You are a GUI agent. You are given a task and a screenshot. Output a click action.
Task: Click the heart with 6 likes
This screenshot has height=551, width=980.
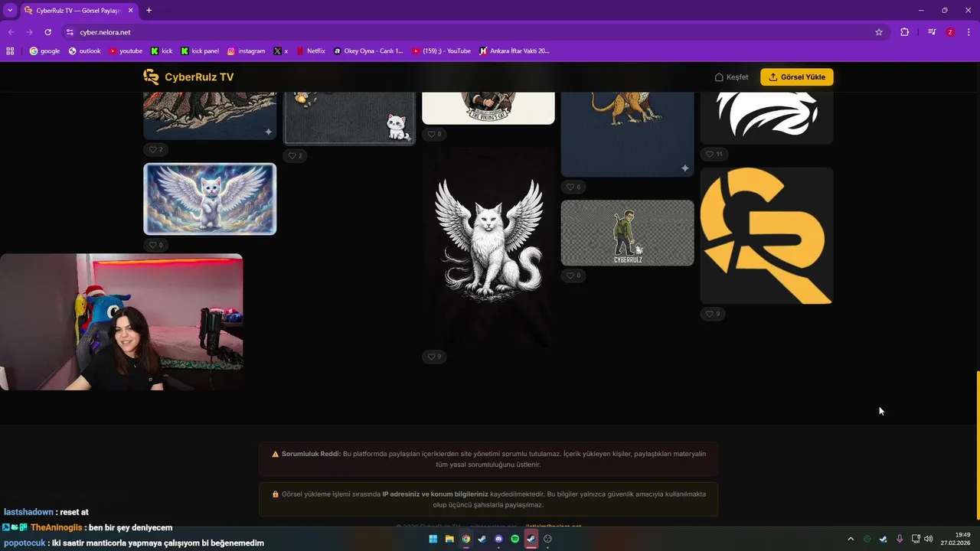pos(573,187)
